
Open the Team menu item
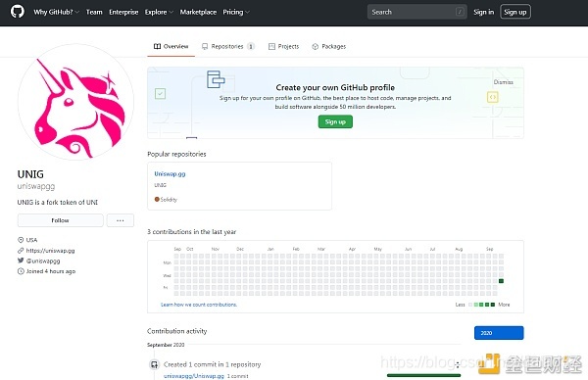tap(94, 12)
